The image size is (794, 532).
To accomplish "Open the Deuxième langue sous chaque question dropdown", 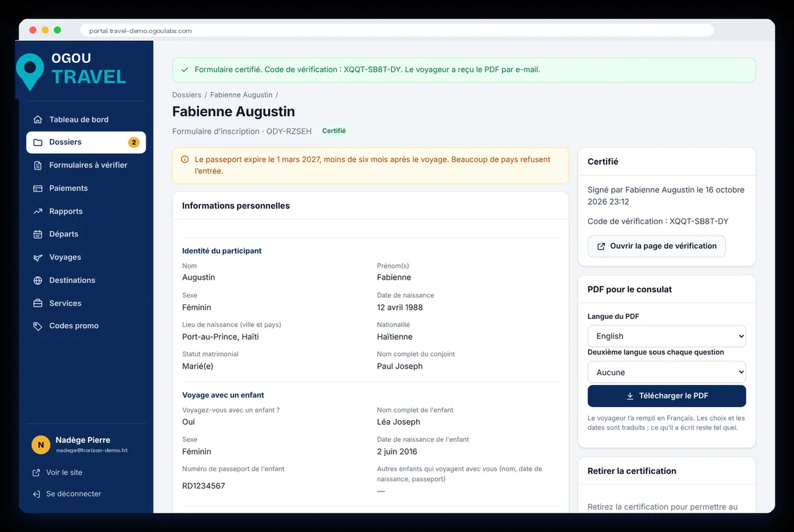I will (x=667, y=373).
